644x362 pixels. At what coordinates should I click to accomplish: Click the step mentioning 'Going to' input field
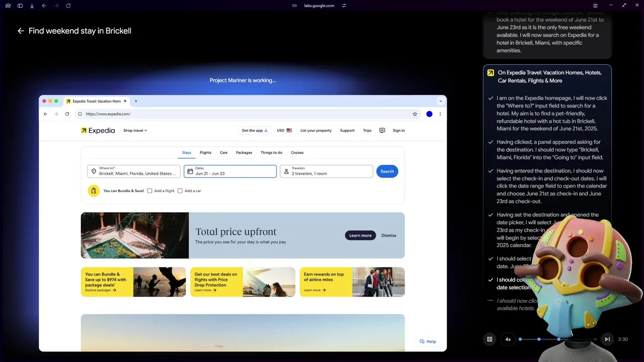pos(549,150)
